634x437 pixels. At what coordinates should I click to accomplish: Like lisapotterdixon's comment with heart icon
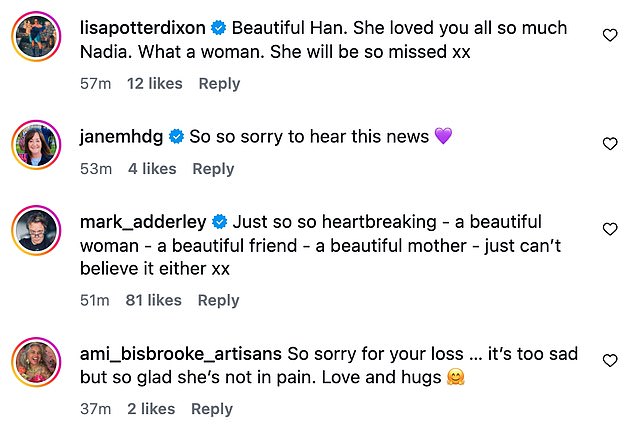(x=610, y=35)
